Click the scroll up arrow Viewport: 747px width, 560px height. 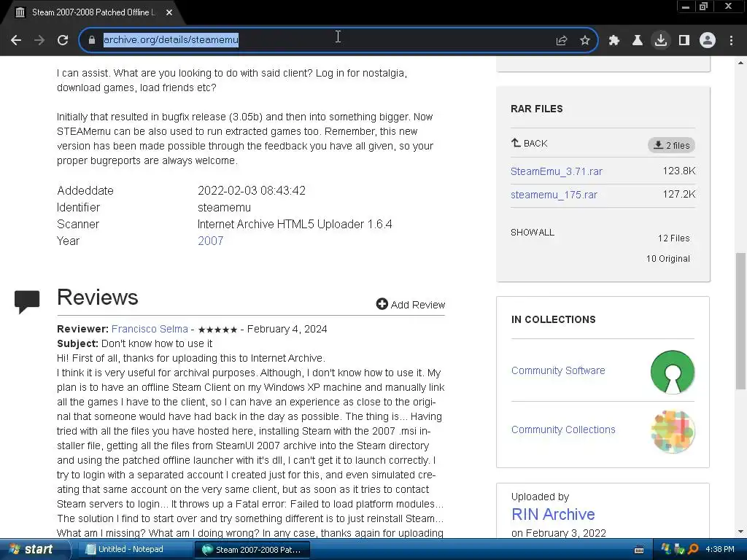(740, 63)
